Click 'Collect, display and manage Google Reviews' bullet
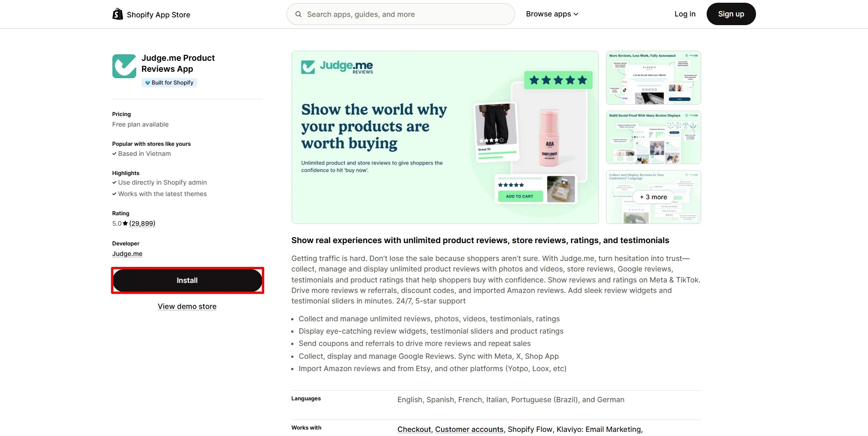The image size is (868, 436). (429, 356)
